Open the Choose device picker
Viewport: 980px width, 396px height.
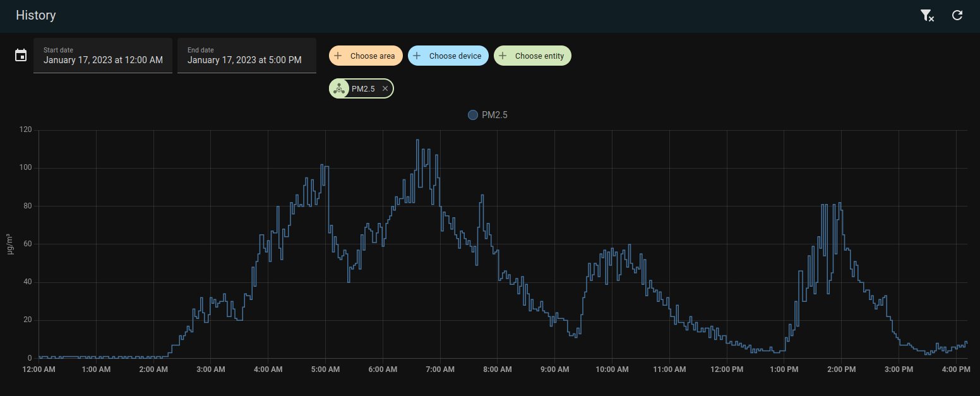[x=448, y=56]
